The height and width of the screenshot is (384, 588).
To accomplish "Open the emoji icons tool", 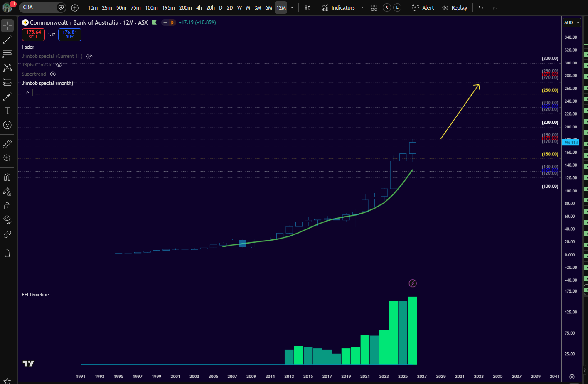I will pos(7,125).
